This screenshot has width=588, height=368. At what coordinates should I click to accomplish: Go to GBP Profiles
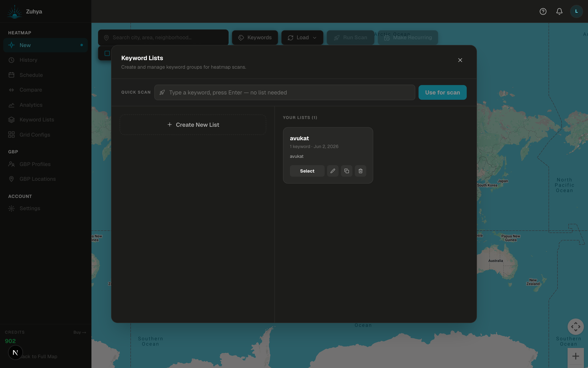[46, 164]
